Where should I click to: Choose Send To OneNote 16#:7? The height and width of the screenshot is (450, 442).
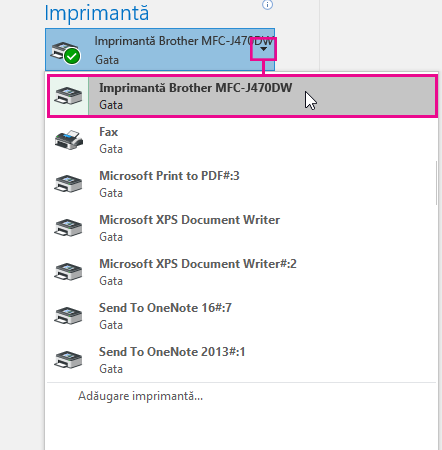click(242, 316)
